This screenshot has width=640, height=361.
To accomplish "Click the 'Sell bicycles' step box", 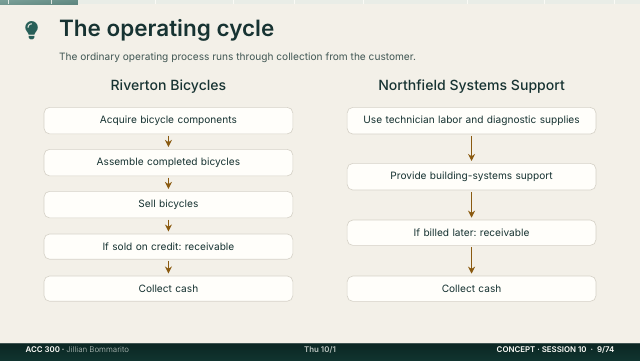I will [168, 204].
